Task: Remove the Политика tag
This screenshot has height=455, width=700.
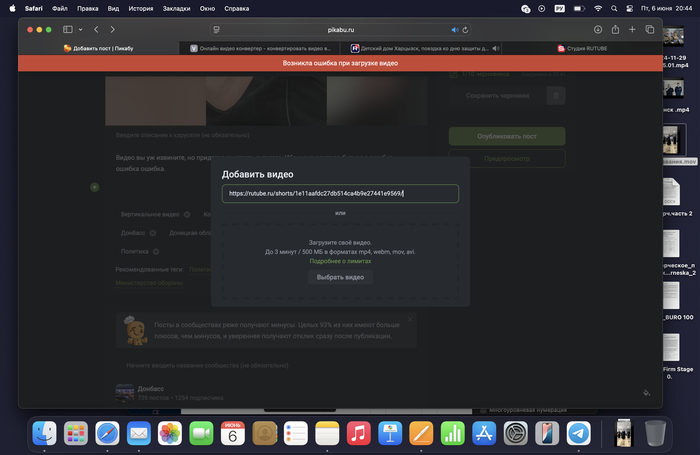Action: tap(155, 251)
